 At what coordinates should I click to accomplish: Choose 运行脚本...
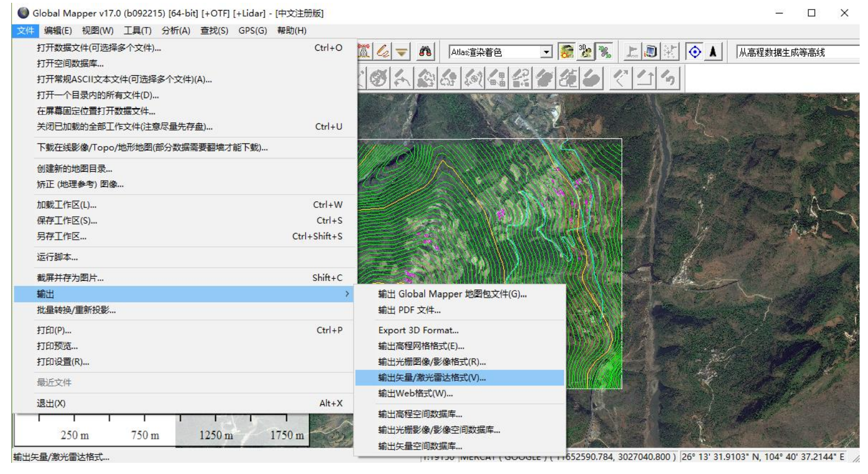184,257
